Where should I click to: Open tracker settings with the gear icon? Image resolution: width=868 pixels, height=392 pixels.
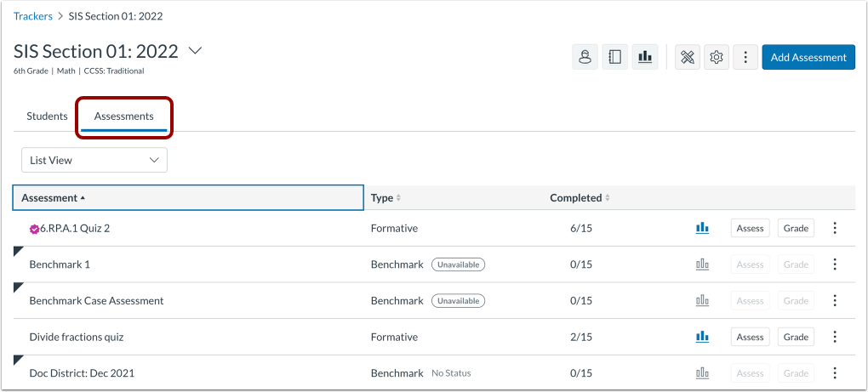click(717, 57)
